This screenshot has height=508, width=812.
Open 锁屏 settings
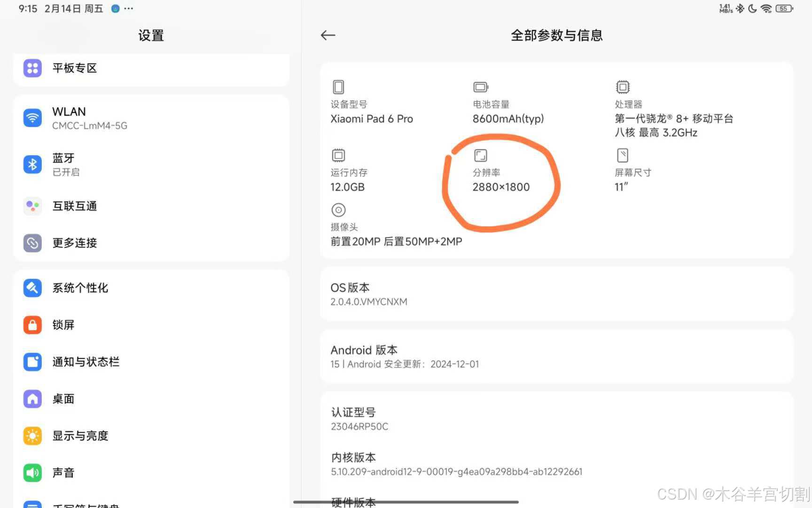tap(151, 325)
